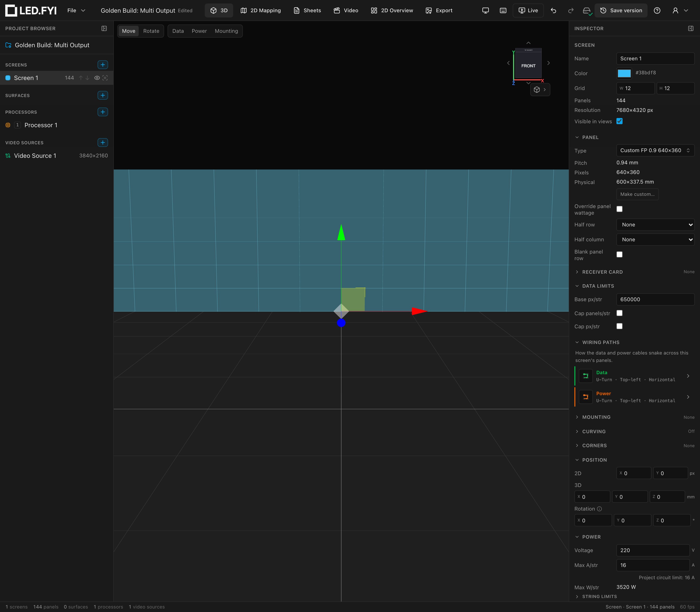Move Screen 1 up arrow icon
Screen dimensions: 700x612
point(81,78)
